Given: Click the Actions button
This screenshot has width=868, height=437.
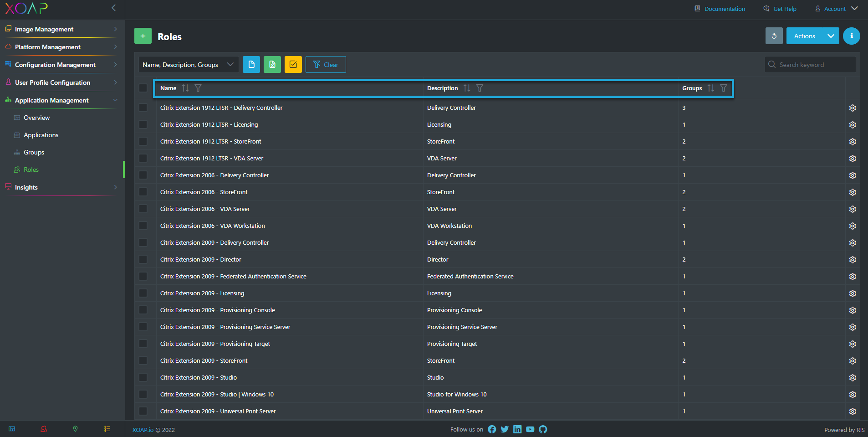Looking at the screenshot, I should (805, 36).
